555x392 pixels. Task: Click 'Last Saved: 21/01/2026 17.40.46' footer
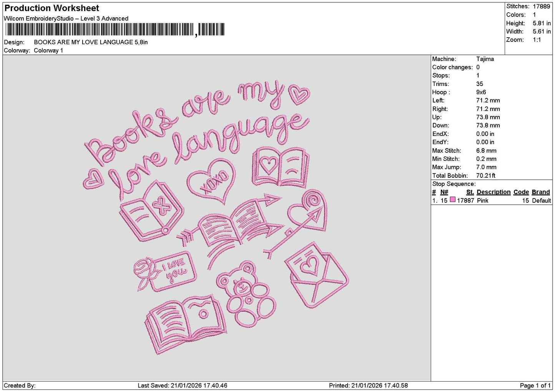182,385
